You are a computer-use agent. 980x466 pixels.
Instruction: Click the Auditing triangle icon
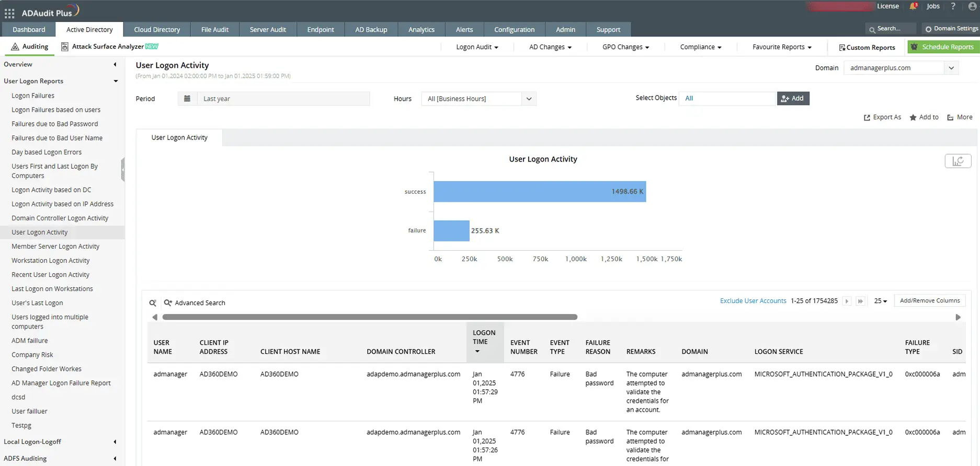15,46
